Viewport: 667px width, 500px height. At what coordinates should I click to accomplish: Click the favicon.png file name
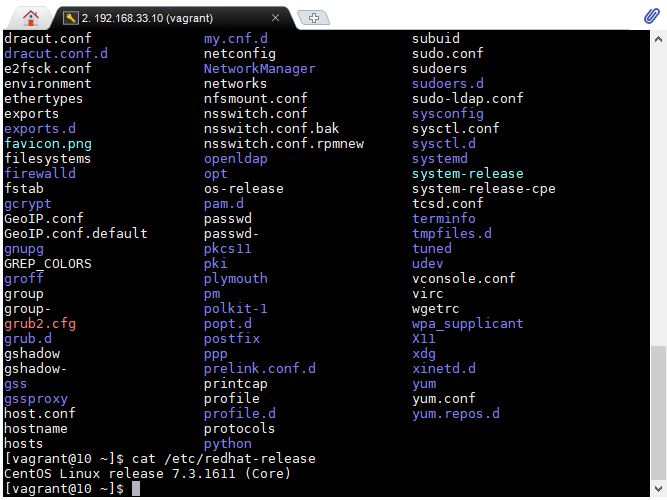pyautogui.click(x=48, y=143)
